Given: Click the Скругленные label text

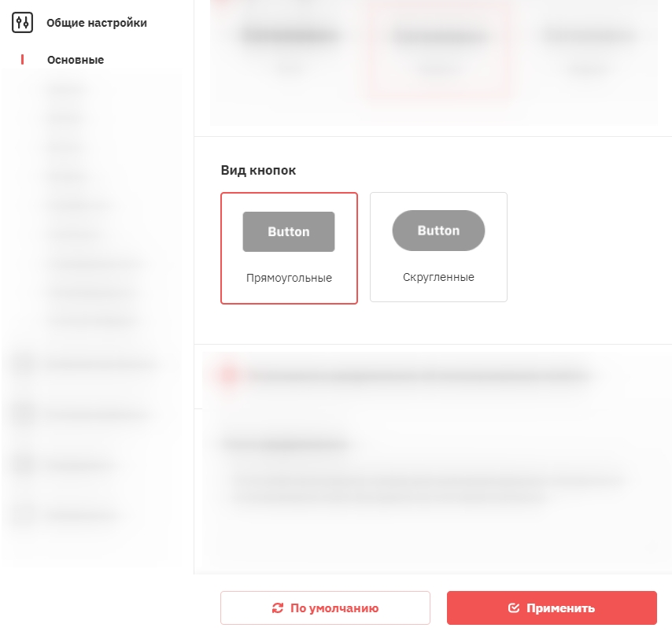Looking at the screenshot, I should [x=438, y=277].
